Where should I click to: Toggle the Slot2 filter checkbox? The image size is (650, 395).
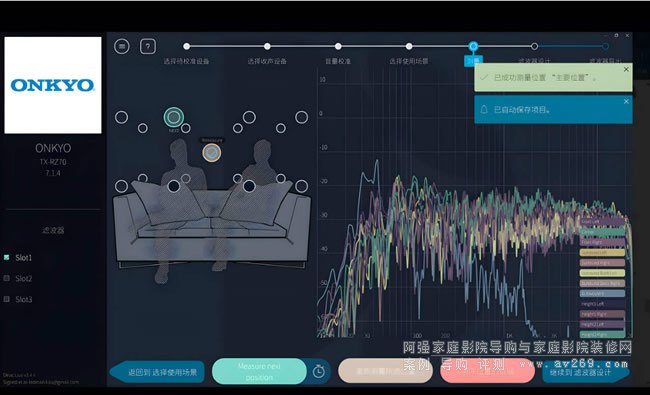[x=7, y=278]
